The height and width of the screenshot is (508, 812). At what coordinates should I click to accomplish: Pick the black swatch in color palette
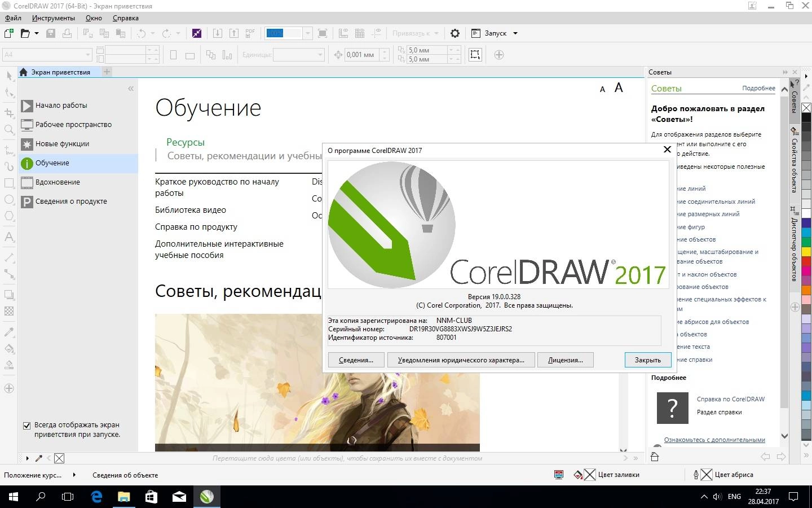[x=806, y=117]
